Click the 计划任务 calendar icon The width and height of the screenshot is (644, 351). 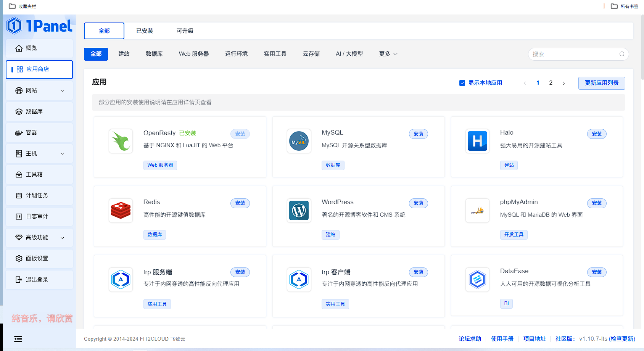click(x=19, y=195)
